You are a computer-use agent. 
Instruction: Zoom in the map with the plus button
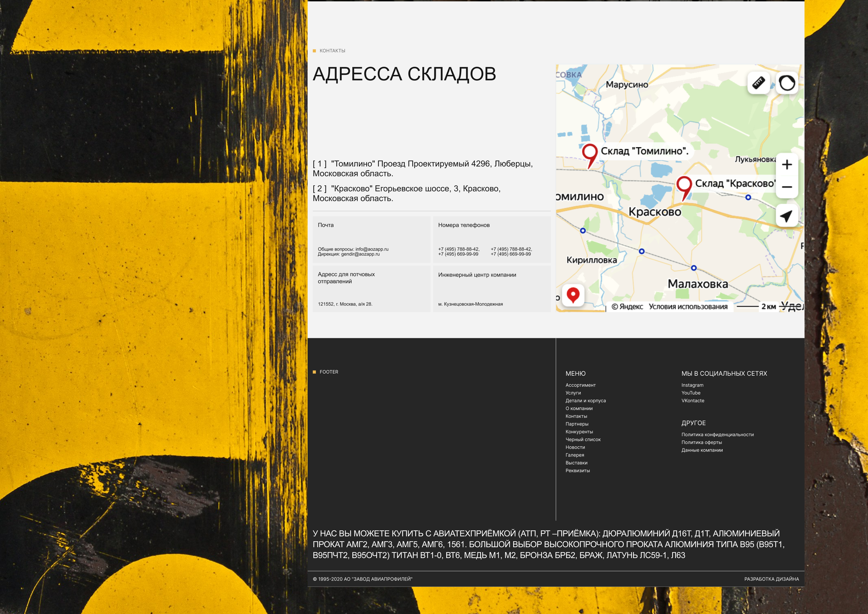click(787, 164)
